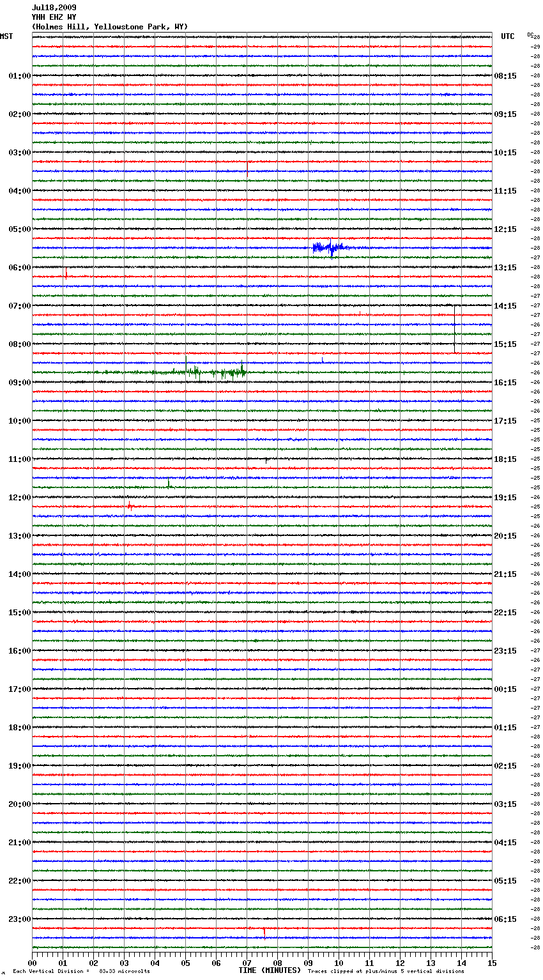The height and width of the screenshot is (980, 543).
Task: Select the "09:00" MST time label
Action: tap(20, 383)
